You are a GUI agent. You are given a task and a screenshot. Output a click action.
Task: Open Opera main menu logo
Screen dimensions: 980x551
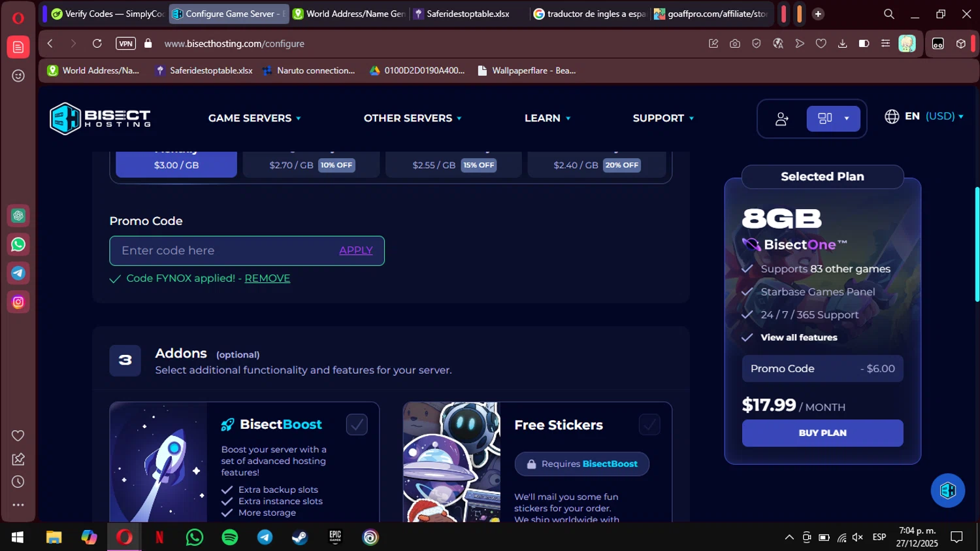coord(18,18)
